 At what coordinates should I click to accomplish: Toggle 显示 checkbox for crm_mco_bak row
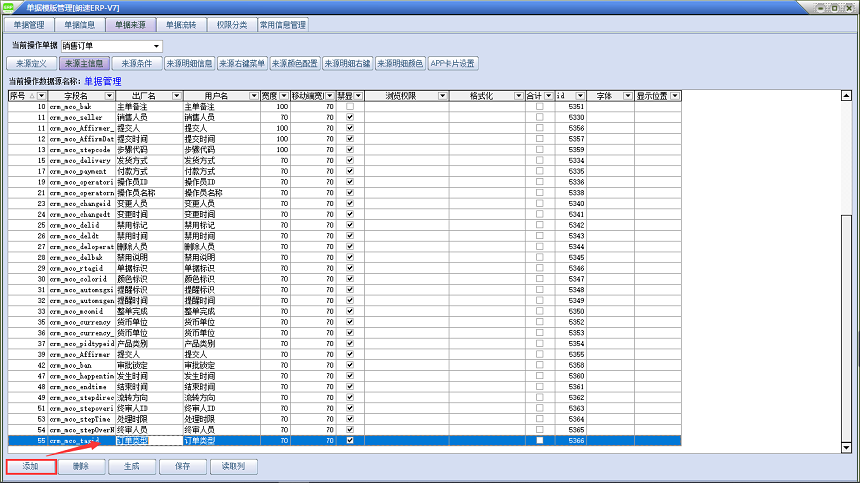coord(350,106)
